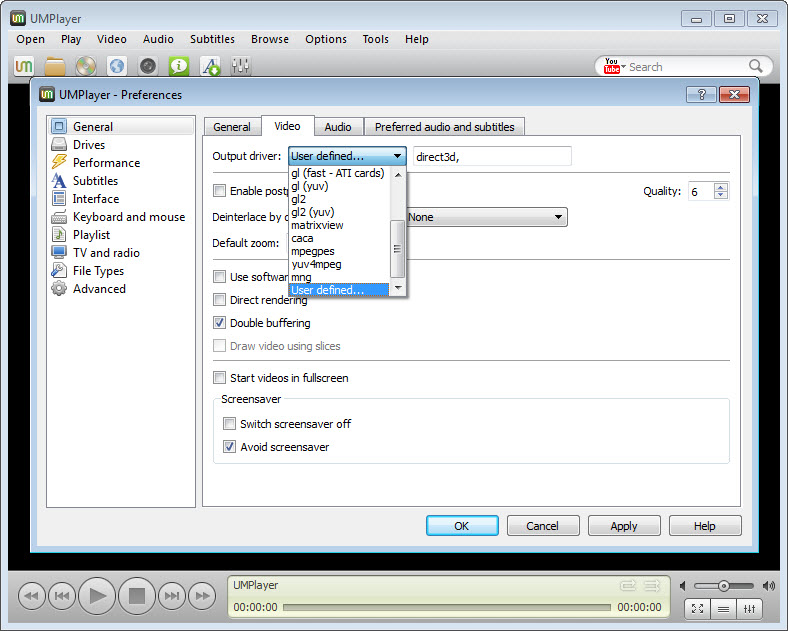Open the Deinterlace None dropdown
Screen dimensions: 788x631
(486, 217)
